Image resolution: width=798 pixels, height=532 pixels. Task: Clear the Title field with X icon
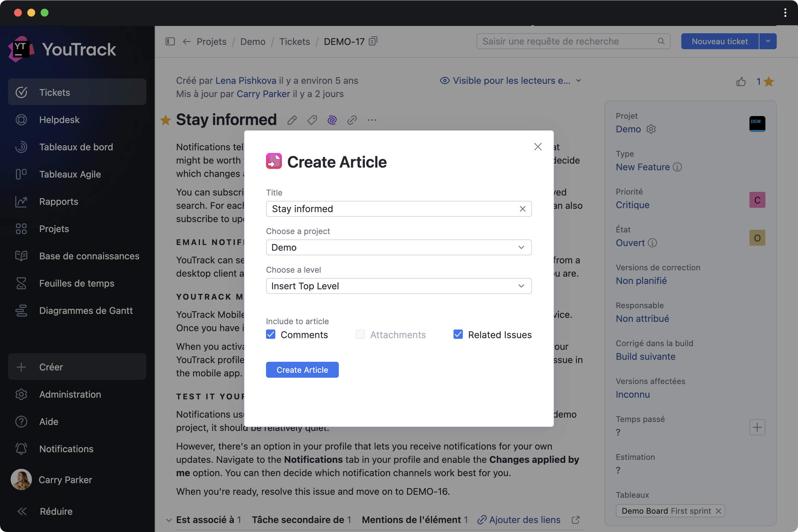pyautogui.click(x=522, y=209)
